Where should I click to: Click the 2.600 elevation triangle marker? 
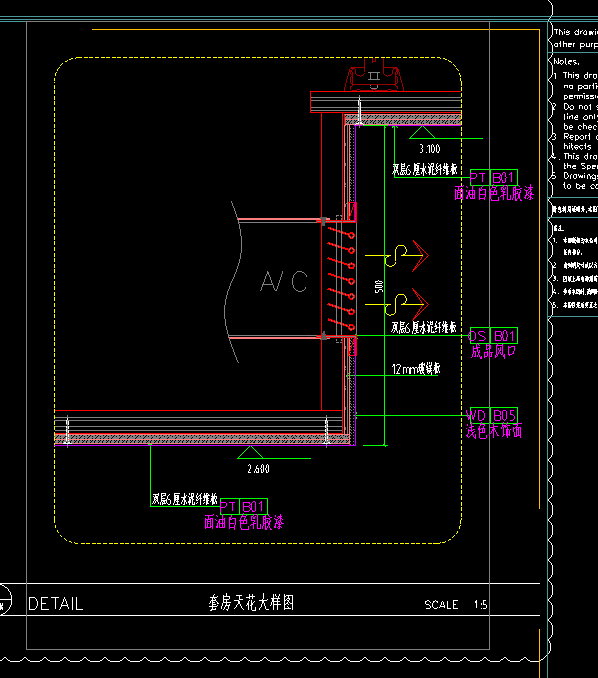tap(250, 452)
